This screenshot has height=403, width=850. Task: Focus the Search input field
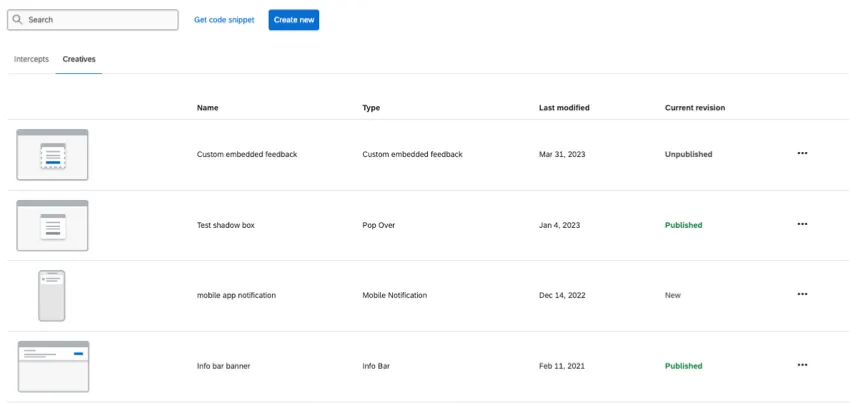point(100,20)
